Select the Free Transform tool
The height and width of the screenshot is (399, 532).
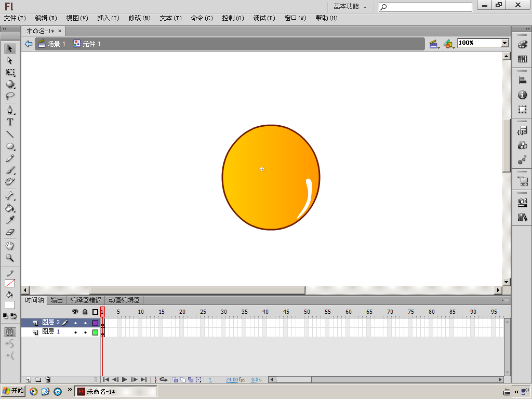10,73
